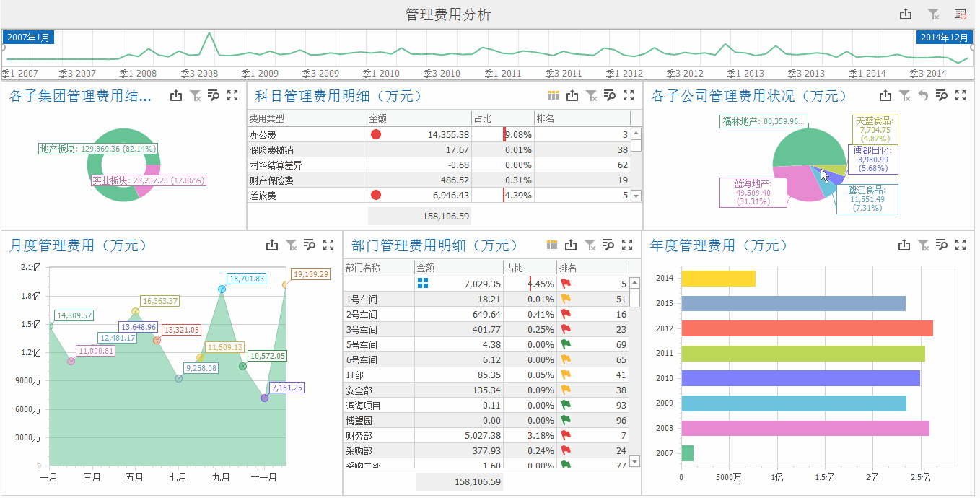Select the 财务部 department row
The width and height of the screenshot is (980, 498).
[486, 435]
